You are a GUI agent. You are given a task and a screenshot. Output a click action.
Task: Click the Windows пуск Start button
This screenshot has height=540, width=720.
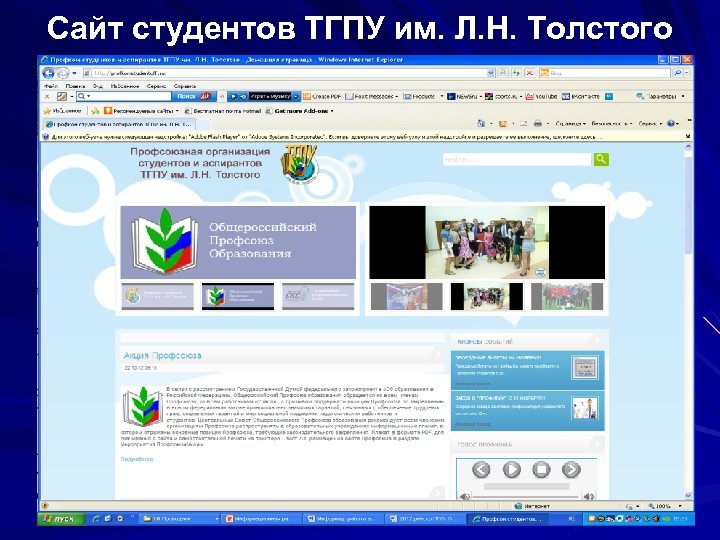[x=62, y=519]
